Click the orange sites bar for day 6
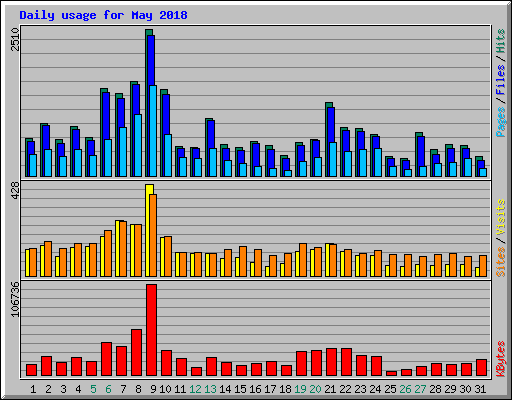Image resolution: width=512 pixels, height=400 pixels. [x=108, y=253]
